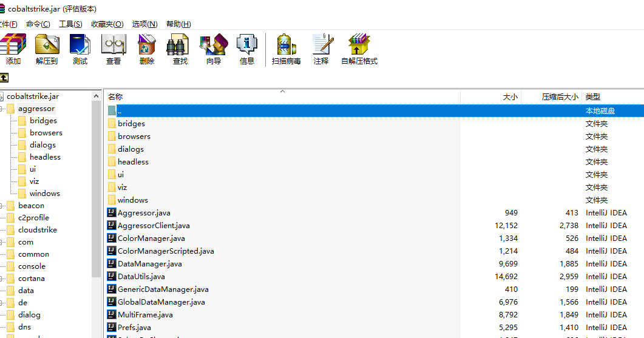
Task: Expand the cortana tree node
Action: coord(1,279)
